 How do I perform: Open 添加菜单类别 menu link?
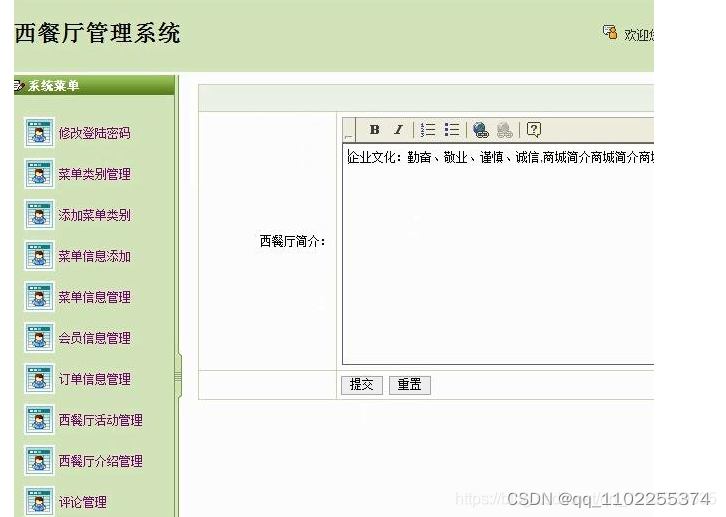[94, 215]
